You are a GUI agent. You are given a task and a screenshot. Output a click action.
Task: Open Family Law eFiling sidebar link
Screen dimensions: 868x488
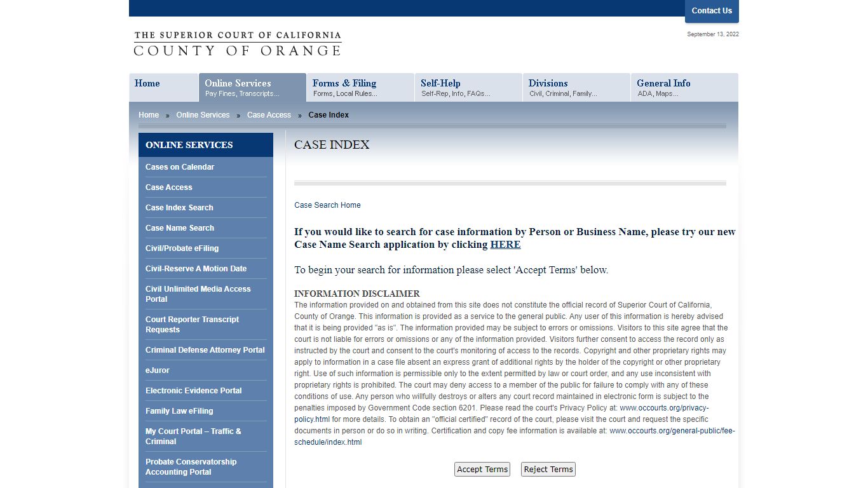click(179, 411)
